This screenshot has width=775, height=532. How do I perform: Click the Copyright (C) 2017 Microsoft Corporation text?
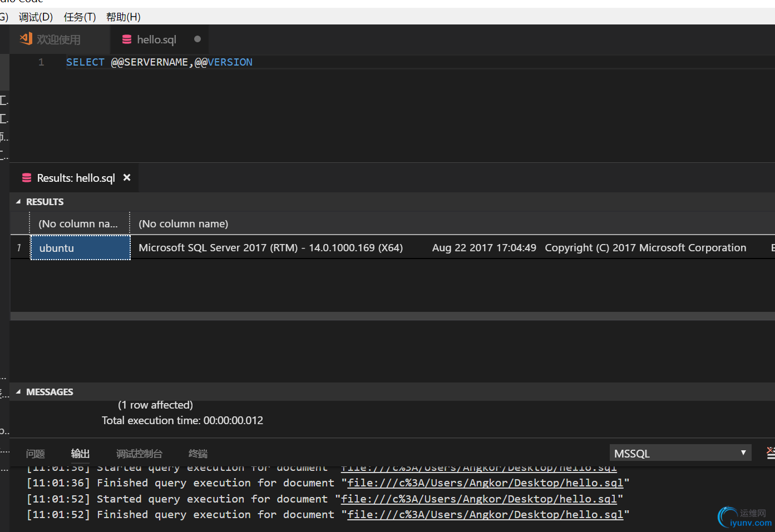click(645, 247)
